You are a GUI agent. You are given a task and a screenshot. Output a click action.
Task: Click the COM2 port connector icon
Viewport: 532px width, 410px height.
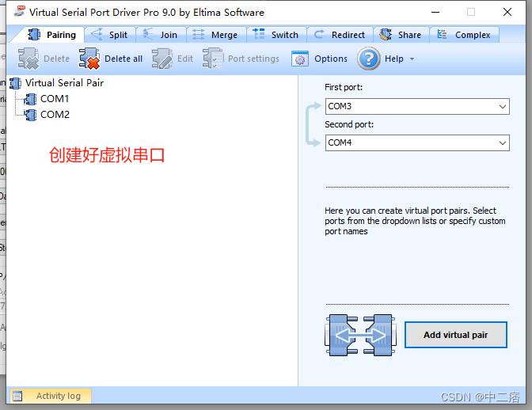(31, 115)
